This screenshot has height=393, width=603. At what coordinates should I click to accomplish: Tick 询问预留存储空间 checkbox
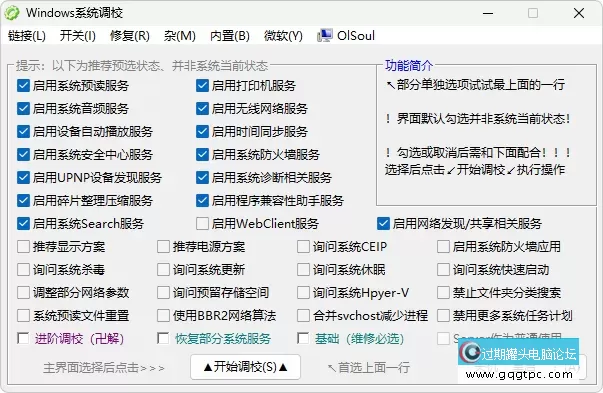163,293
